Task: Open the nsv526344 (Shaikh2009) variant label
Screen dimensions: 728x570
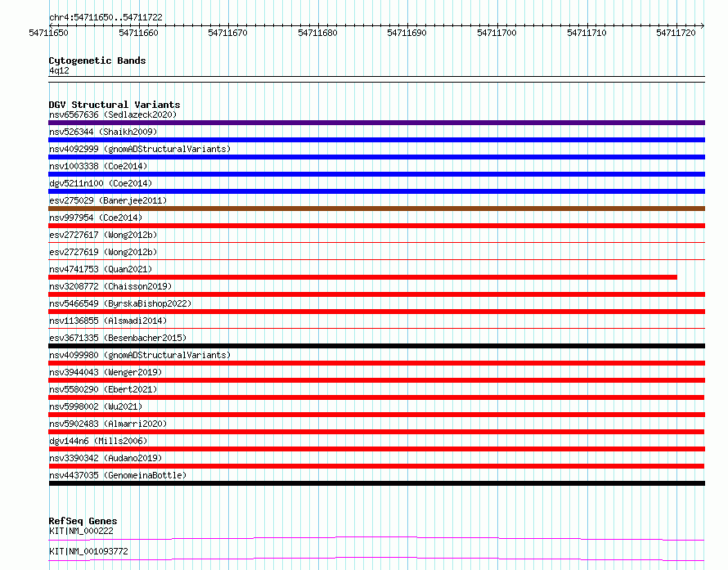Action: [x=103, y=132]
